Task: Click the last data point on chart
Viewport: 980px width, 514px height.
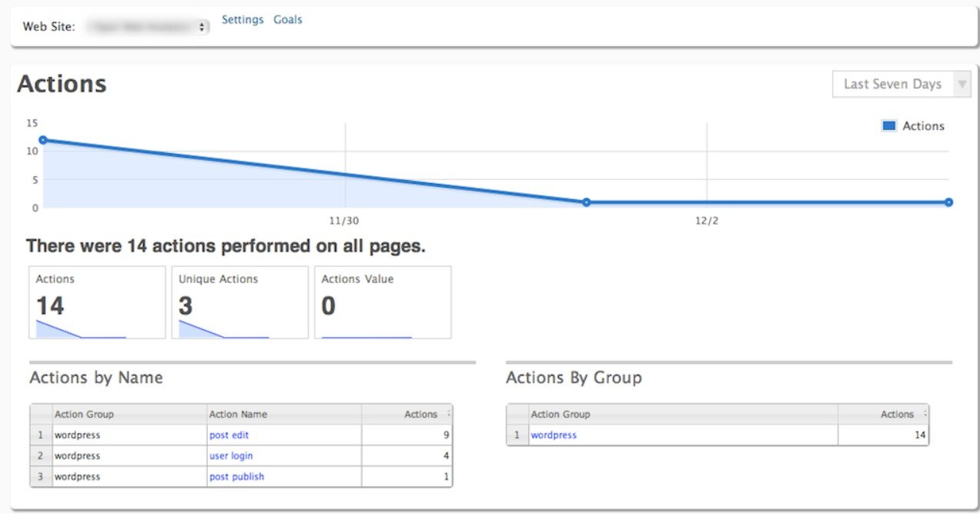Action: (948, 202)
